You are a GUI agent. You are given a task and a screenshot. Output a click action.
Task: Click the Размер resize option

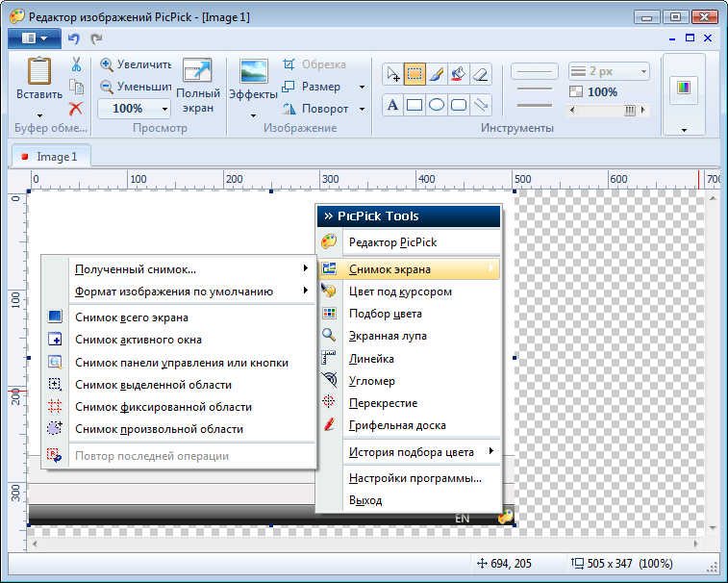coord(312,87)
